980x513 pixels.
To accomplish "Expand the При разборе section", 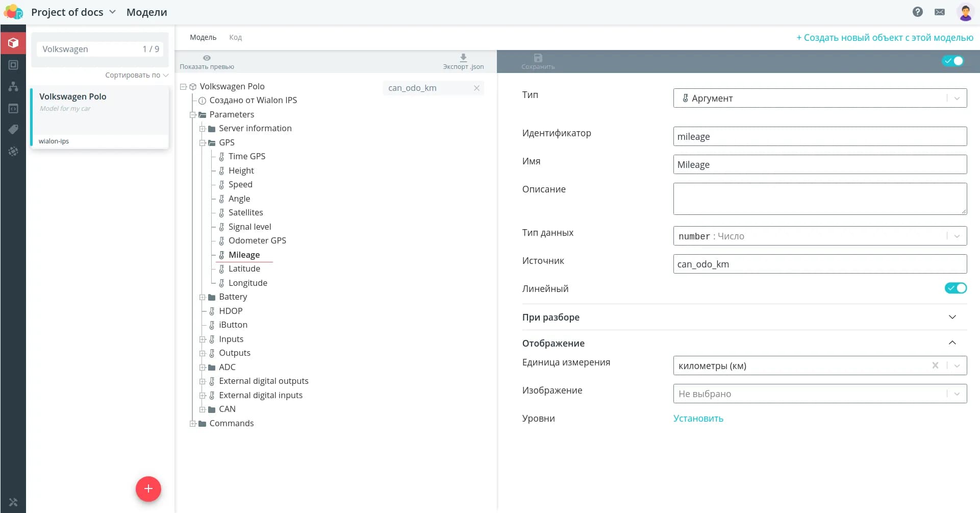I will click(x=951, y=317).
